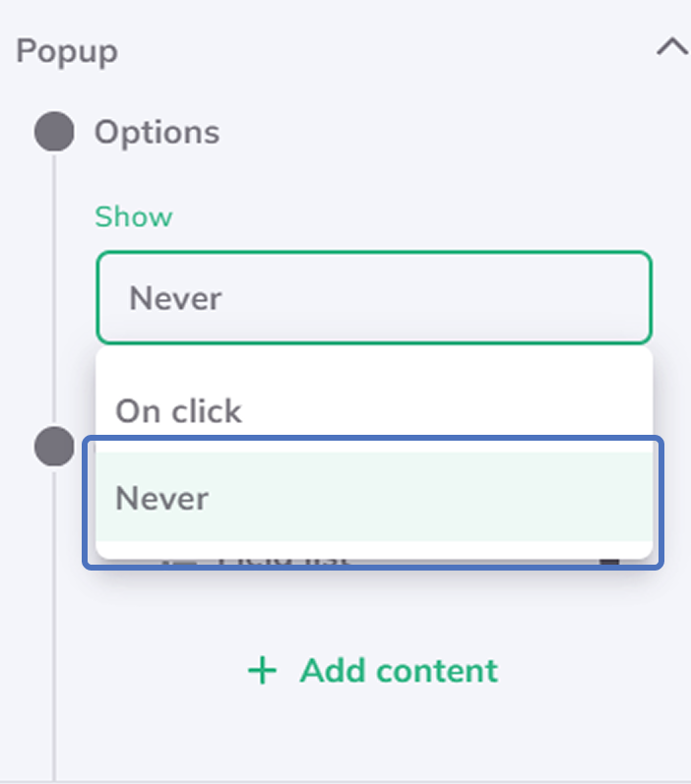691x784 pixels.
Task: Choose the highlighted green dropdown row
Action: 373,498
